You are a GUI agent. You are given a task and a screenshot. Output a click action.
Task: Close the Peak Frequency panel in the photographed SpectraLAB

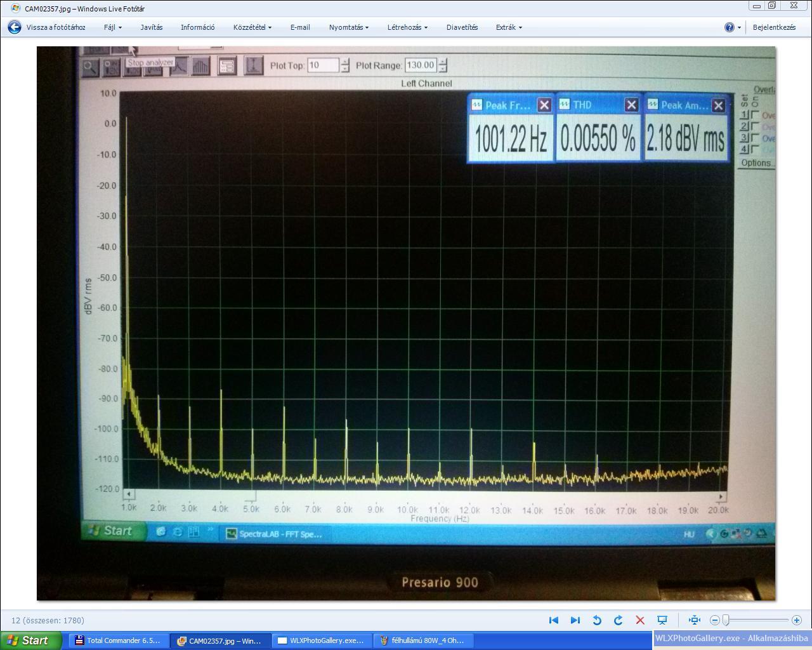(x=544, y=105)
